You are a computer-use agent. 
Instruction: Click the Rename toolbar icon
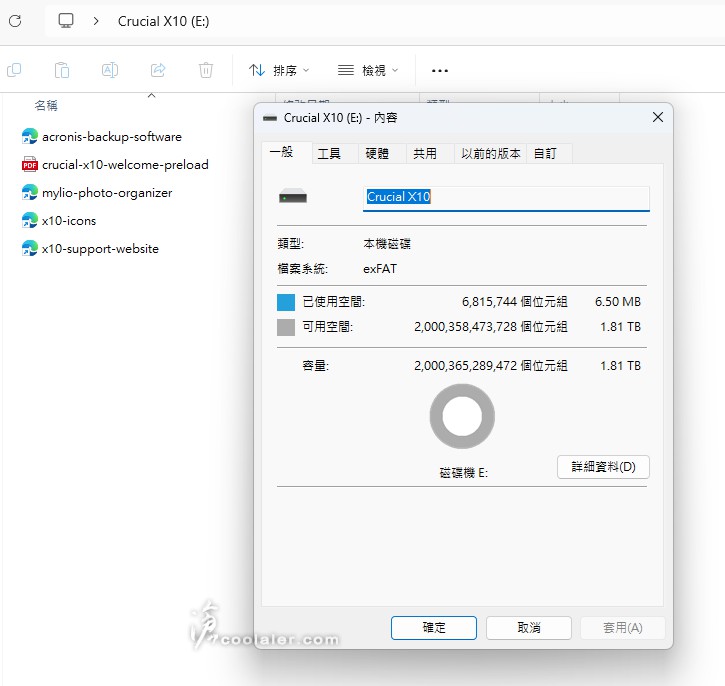[110, 70]
